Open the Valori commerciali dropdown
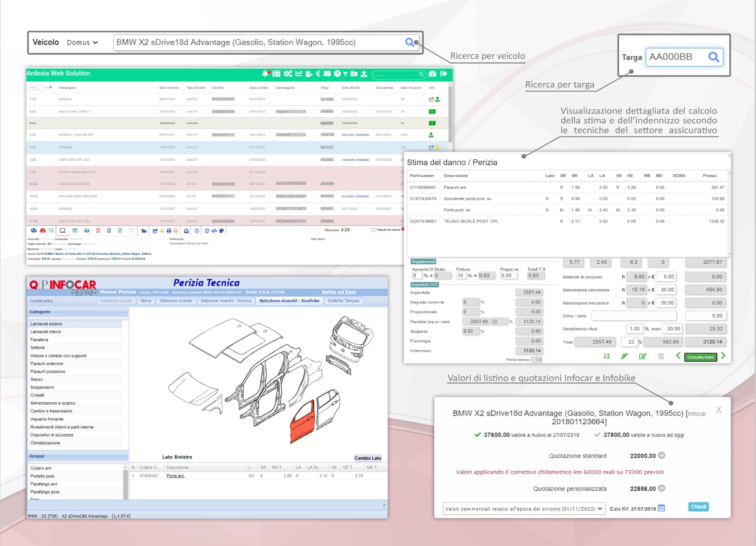 pos(524,509)
